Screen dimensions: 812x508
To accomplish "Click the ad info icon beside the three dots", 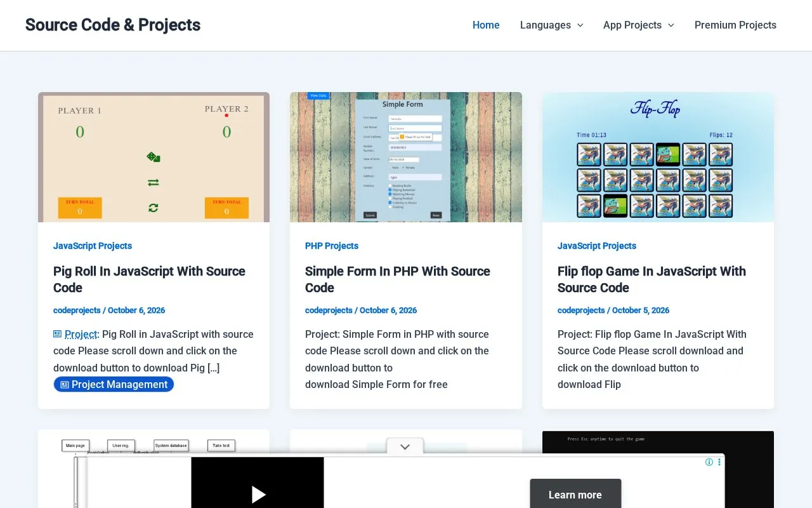I will tap(709, 462).
